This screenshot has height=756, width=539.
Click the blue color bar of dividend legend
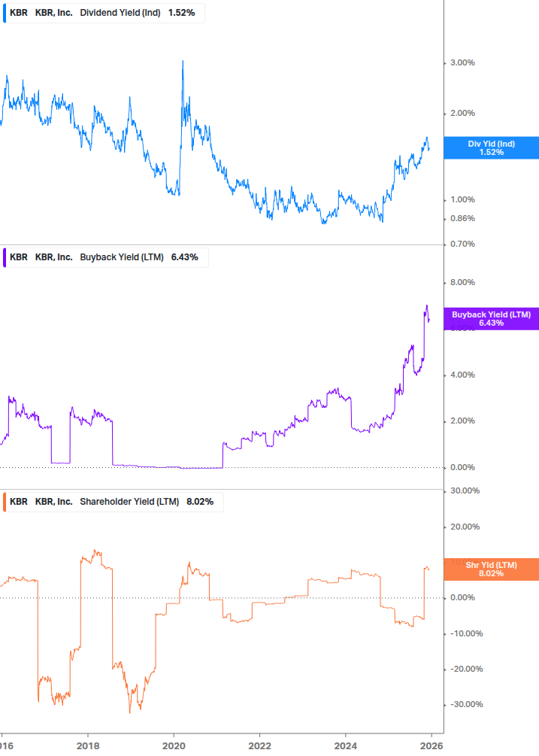pos(5,13)
